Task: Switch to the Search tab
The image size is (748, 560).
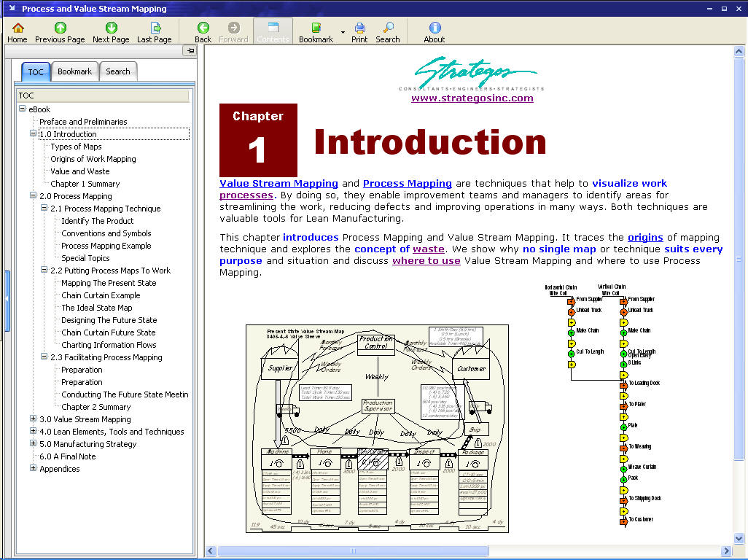Action: click(x=118, y=71)
